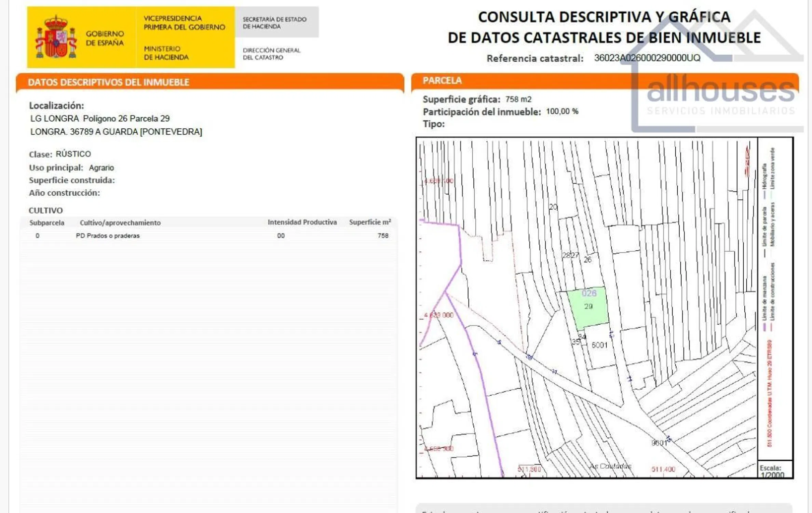Click the Superficie m² column header
The height and width of the screenshot is (513, 812).
click(370, 222)
